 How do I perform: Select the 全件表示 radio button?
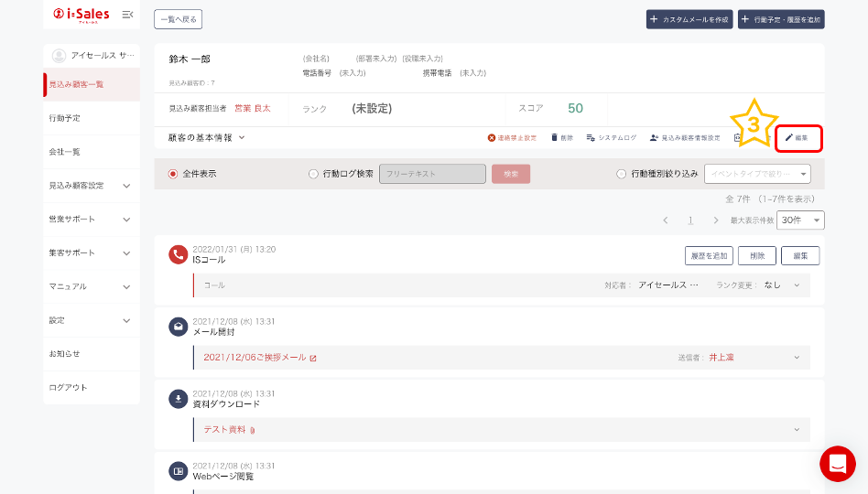[173, 174]
